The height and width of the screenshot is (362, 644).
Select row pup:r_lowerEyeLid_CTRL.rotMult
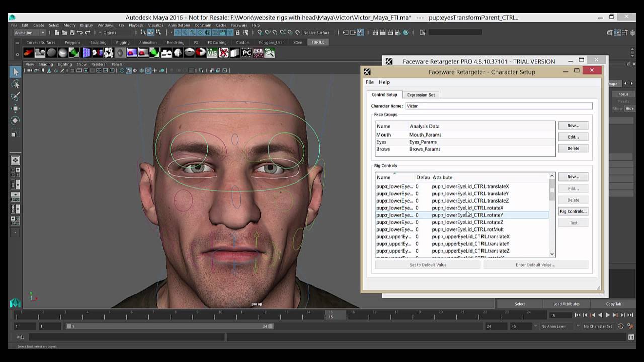(462, 229)
